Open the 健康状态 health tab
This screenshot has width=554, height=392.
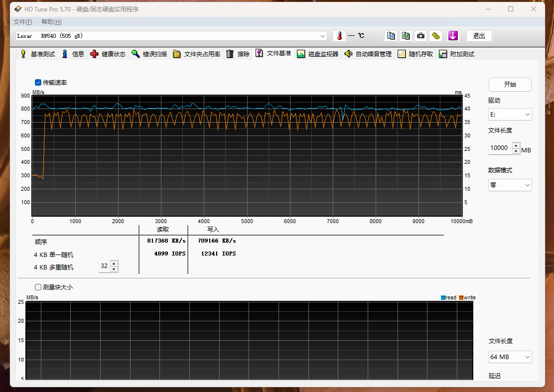(108, 54)
